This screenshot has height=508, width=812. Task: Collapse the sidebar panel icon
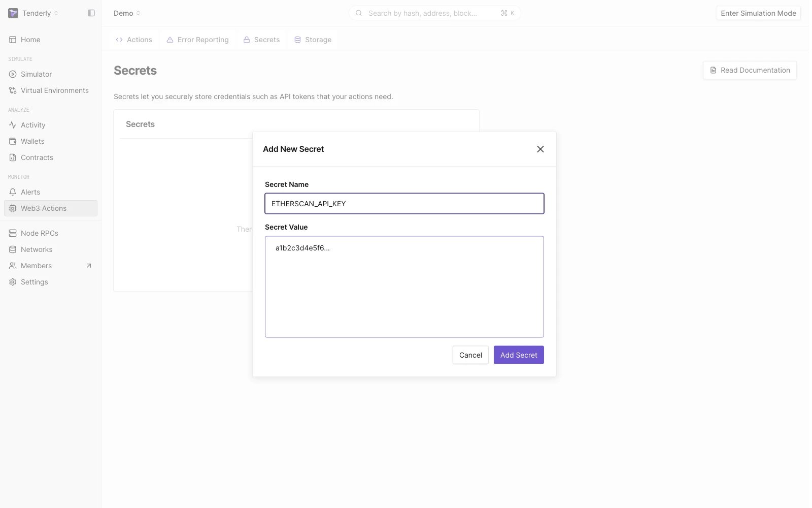pos(91,13)
